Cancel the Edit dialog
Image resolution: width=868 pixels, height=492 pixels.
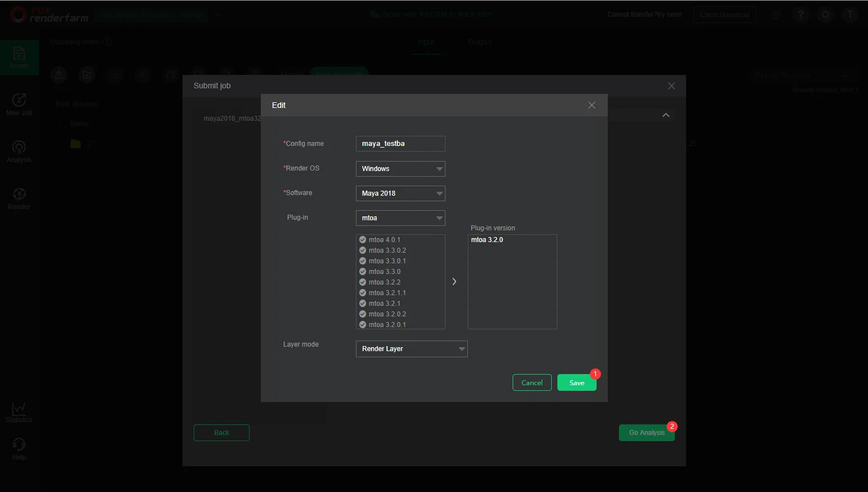click(x=532, y=382)
